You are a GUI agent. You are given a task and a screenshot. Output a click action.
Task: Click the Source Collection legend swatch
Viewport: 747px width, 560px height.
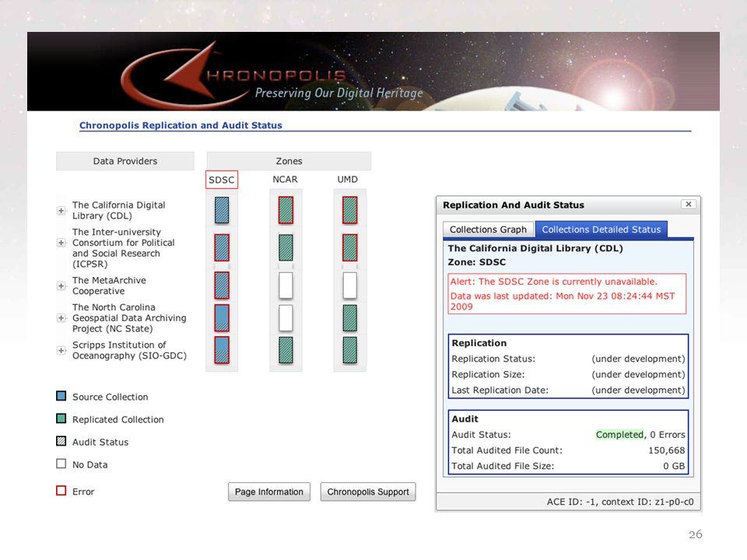tap(61, 396)
